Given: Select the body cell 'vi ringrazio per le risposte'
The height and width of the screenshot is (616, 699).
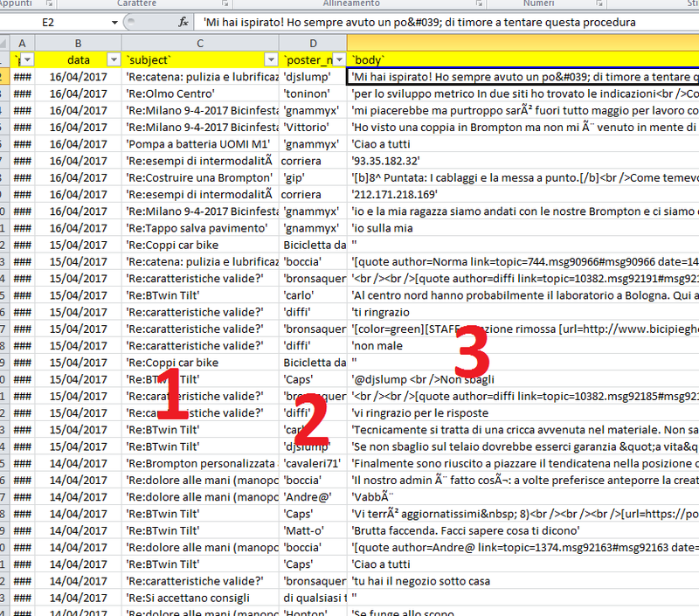Looking at the screenshot, I should coord(523,412).
